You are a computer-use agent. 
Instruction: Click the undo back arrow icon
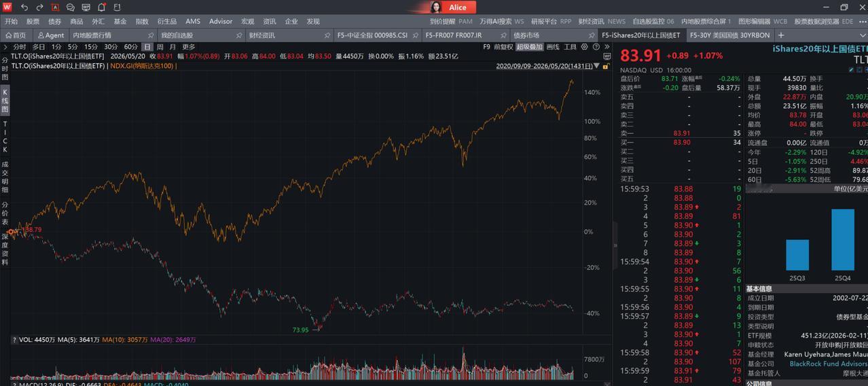tap(24, 7)
